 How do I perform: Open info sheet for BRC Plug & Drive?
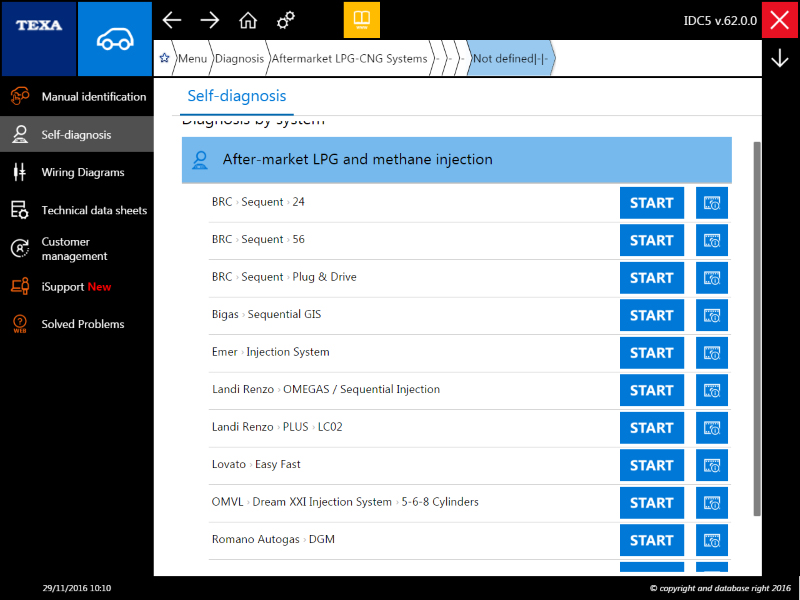712,278
